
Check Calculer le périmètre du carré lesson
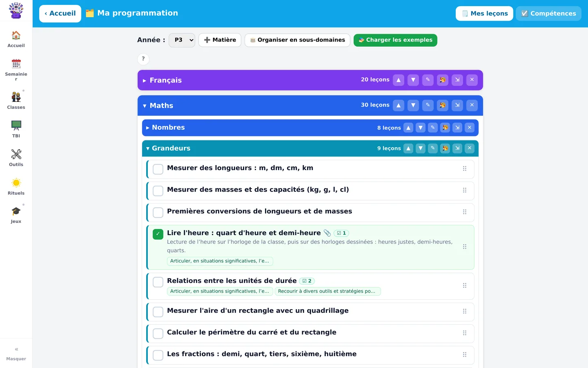158,334
